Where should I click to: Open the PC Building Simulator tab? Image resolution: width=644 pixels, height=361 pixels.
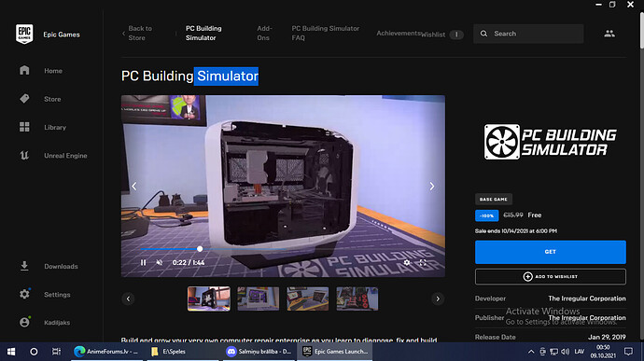pyautogui.click(x=203, y=34)
